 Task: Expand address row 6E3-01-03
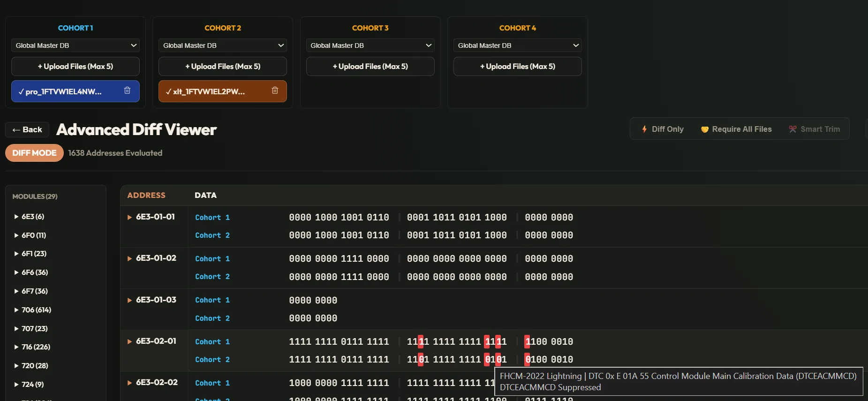tap(130, 300)
